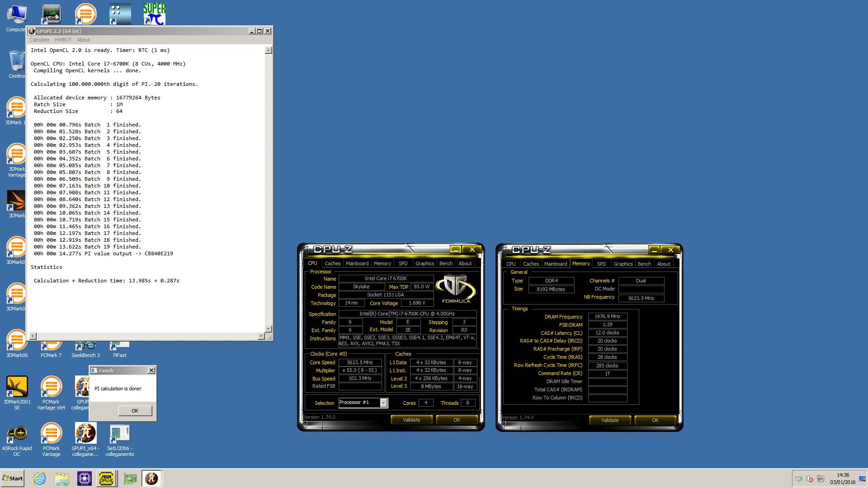Screen dimensions: 868x488
Task: Open Bench tab in right CPU-Z
Action: (644, 264)
